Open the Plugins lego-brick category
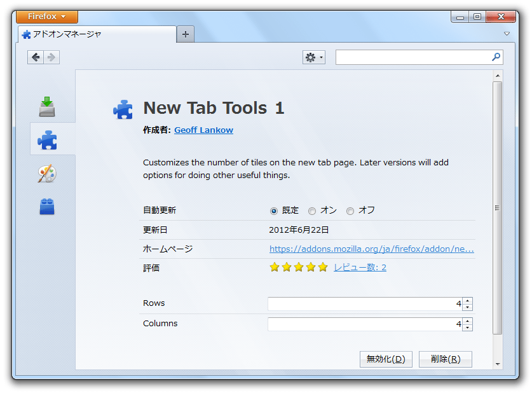 47,206
